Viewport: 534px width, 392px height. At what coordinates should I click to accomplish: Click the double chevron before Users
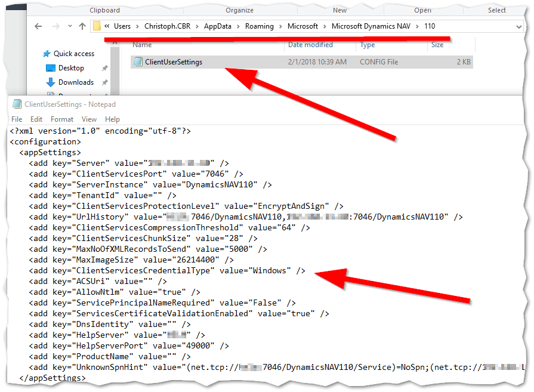pyautogui.click(x=107, y=26)
